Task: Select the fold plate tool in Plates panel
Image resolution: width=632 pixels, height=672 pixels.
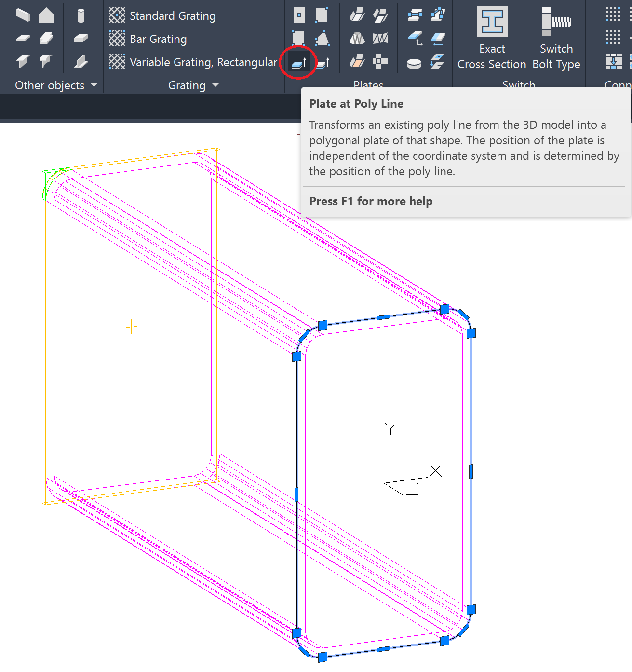Action: 357,15
